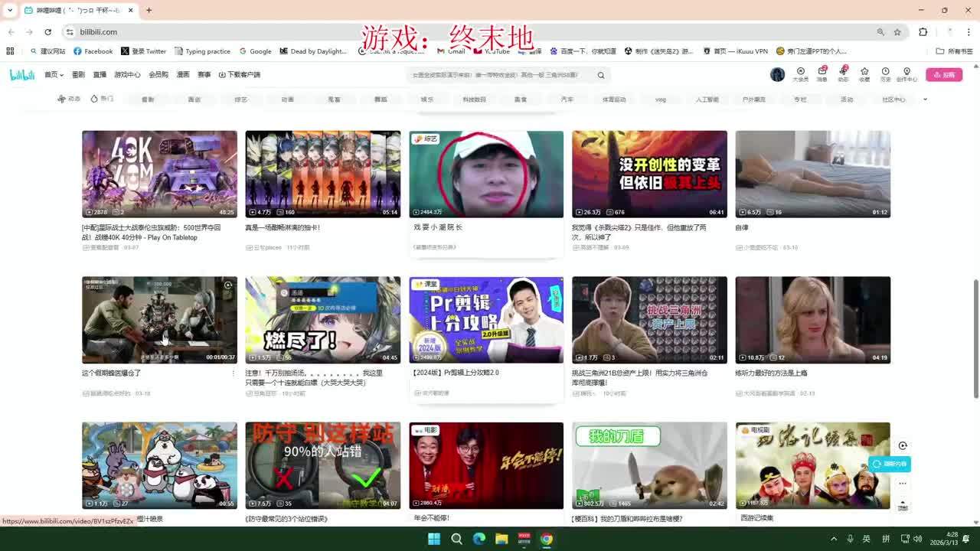Open the 下载客户端 download link
The width and height of the screenshot is (980, 551).
coord(240,75)
